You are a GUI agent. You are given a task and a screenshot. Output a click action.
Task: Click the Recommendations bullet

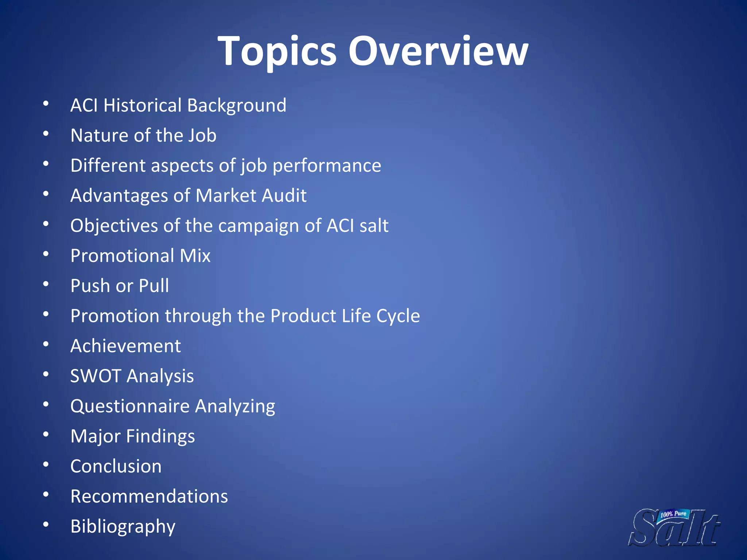tap(149, 497)
